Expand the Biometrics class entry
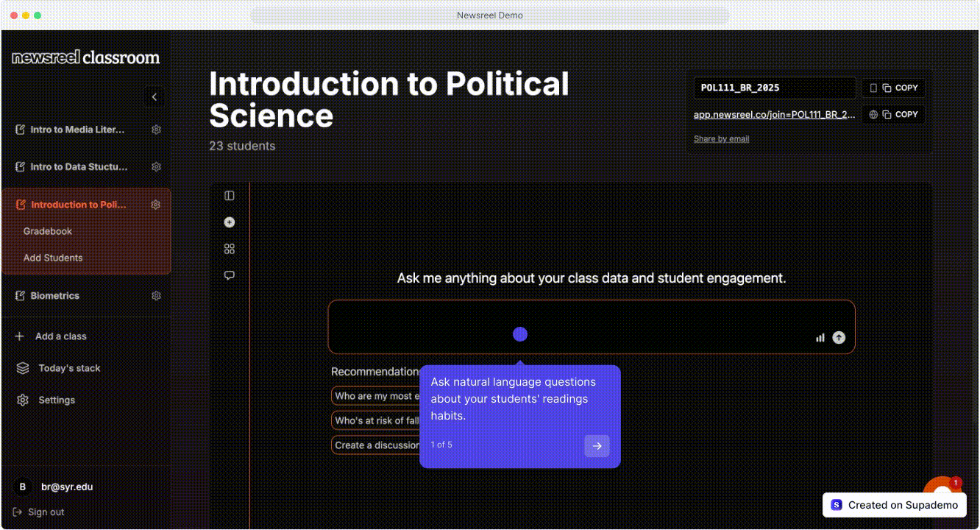Viewport: 980px width, 530px height. [55, 295]
